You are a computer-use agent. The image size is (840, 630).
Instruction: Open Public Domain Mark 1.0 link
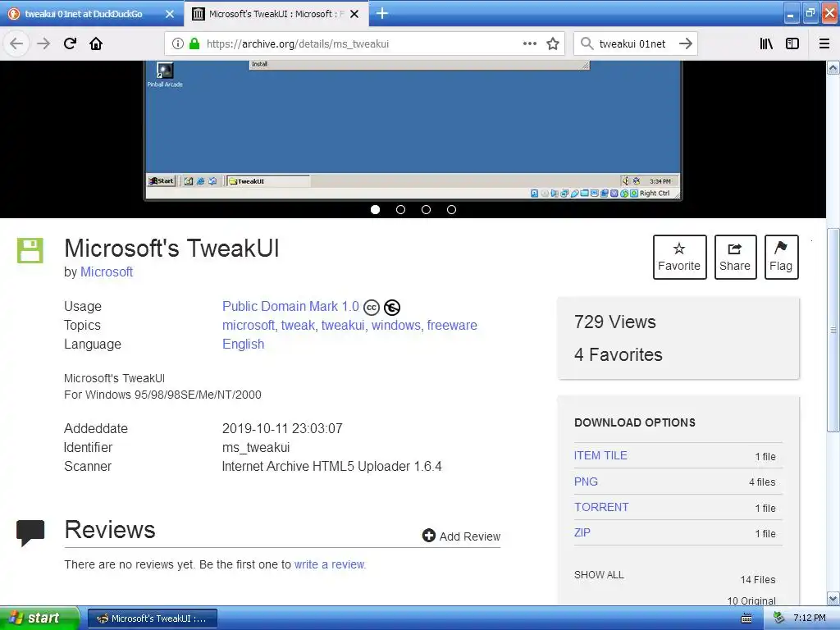(290, 307)
